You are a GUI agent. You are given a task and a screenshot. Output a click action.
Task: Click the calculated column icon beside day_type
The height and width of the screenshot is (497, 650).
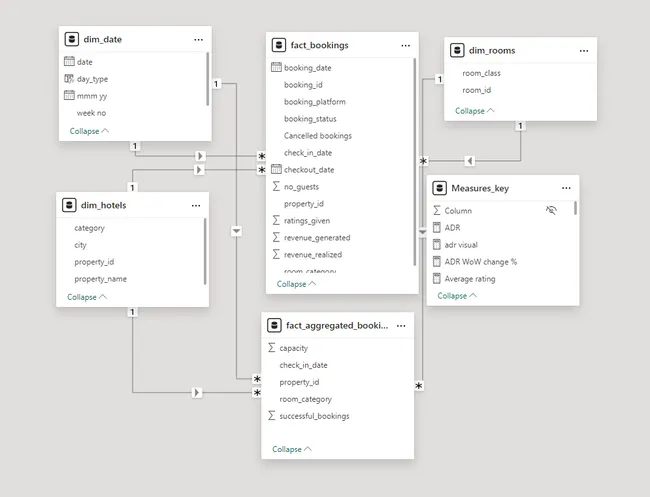coord(69,78)
